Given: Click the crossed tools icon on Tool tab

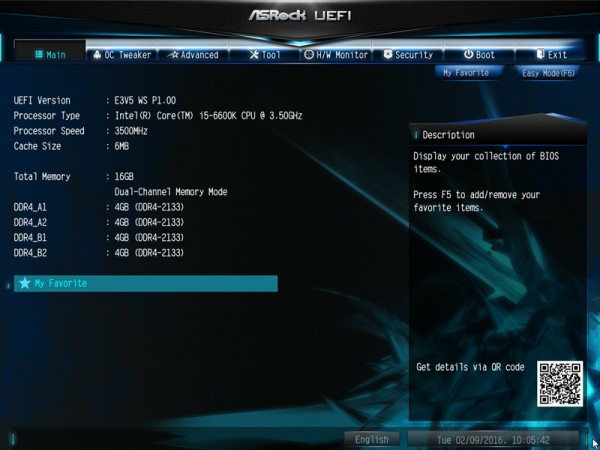Looking at the screenshot, I should [x=254, y=55].
